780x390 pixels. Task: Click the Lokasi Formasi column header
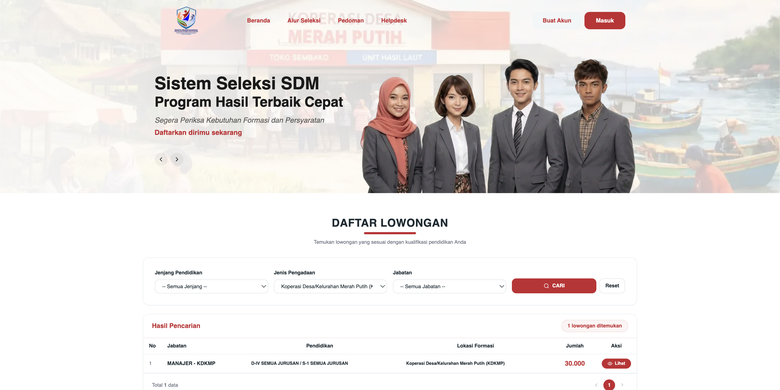[x=476, y=346]
